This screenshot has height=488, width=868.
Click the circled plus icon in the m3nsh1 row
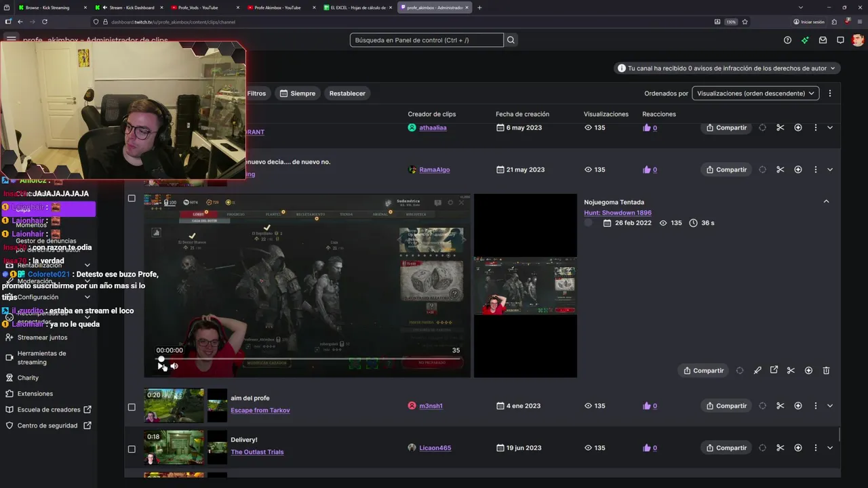[x=797, y=406]
